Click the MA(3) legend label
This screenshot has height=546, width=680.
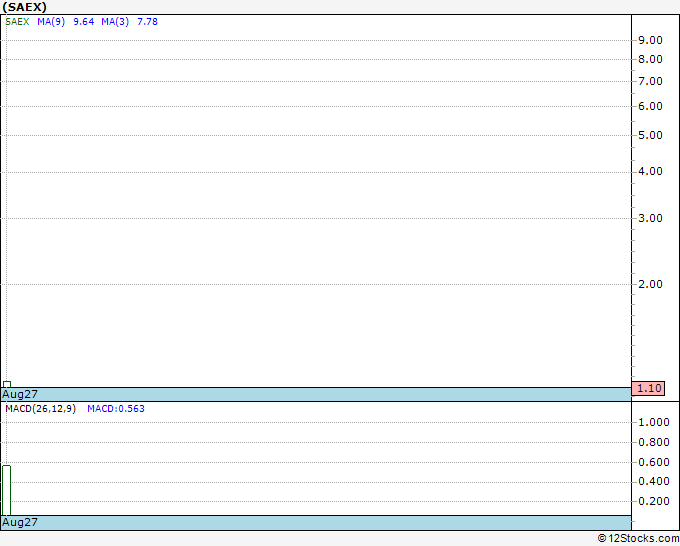pos(115,22)
